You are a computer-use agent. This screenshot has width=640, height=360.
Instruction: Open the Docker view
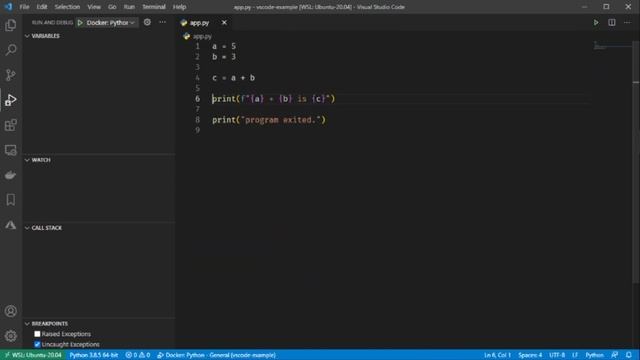click(x=11, y=175)
